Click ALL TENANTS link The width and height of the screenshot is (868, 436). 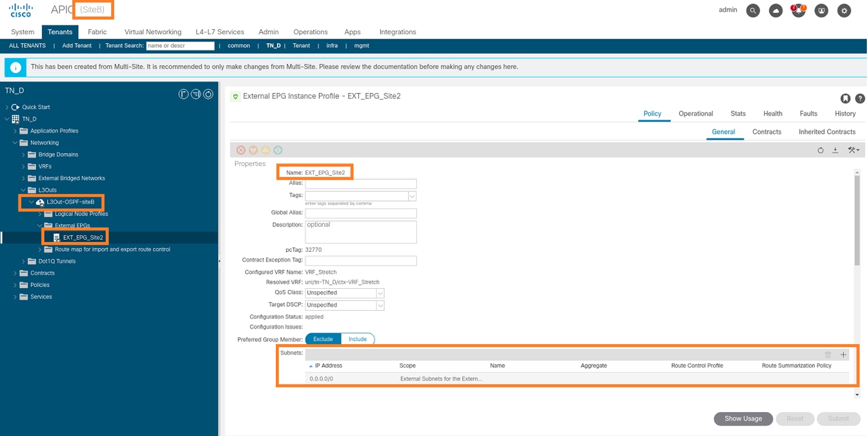pos(28,46)
